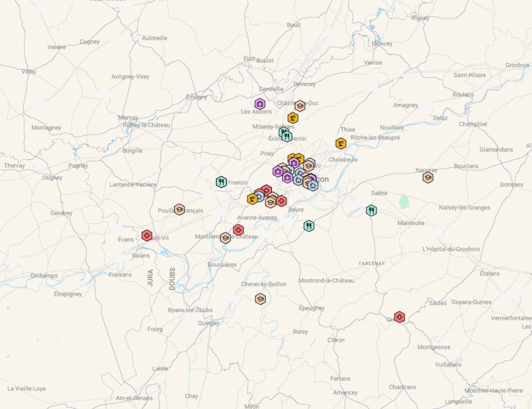Screen dimensions: 532x409
Task: Click the Pirey town label
Action: 267,154
